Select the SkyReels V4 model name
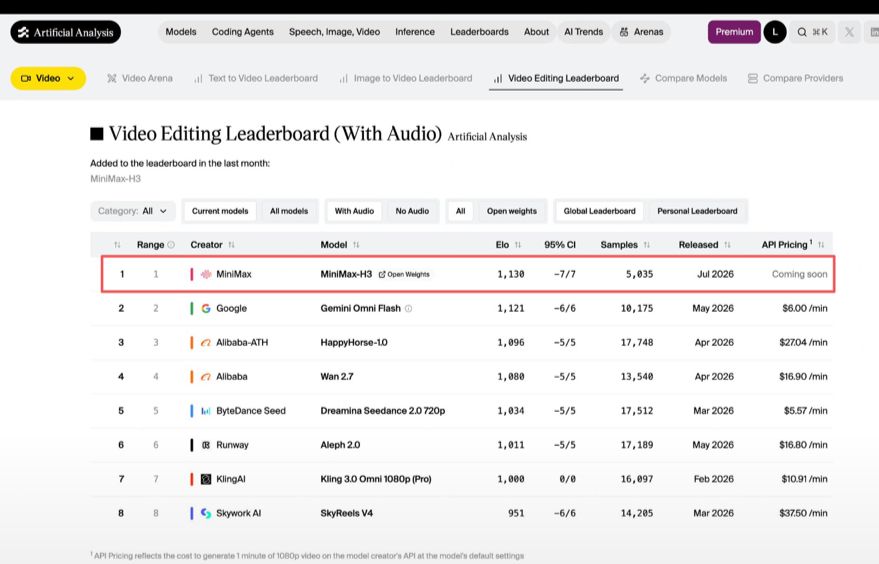The width and height of the screenshot is (879, 564). [x=346, y=514]
